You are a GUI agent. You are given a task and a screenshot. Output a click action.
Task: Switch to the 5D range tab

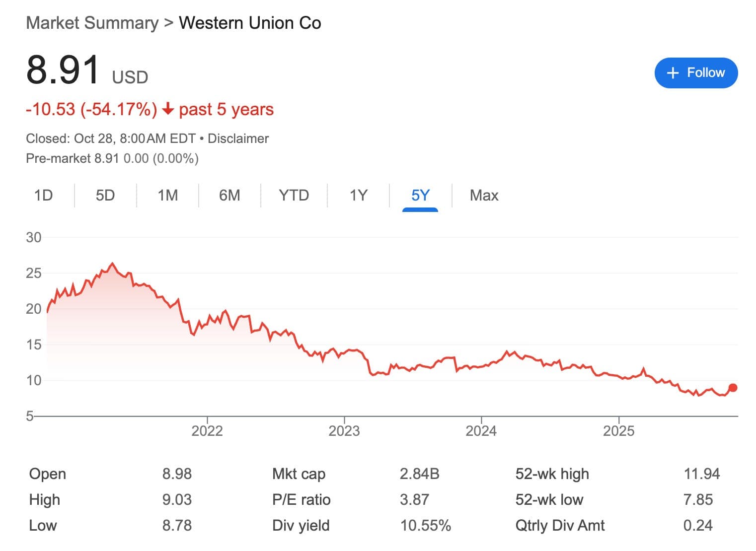(x=105, y=195)
